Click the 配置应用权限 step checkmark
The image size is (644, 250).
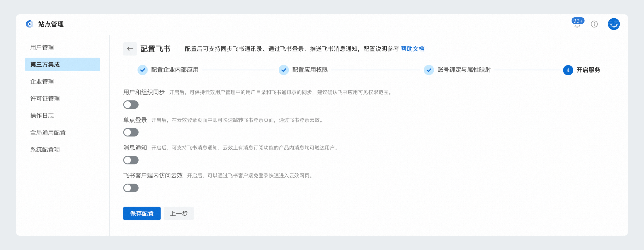(284, 70)
